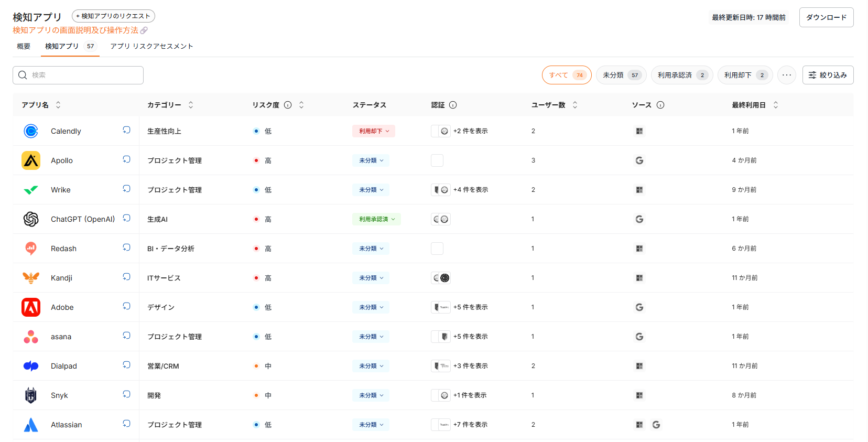Image resolution: width=868 pixels, height=442 pixels.
Task: Show Calendly's +2 件を表示 certifications
Action: point(471,131)
